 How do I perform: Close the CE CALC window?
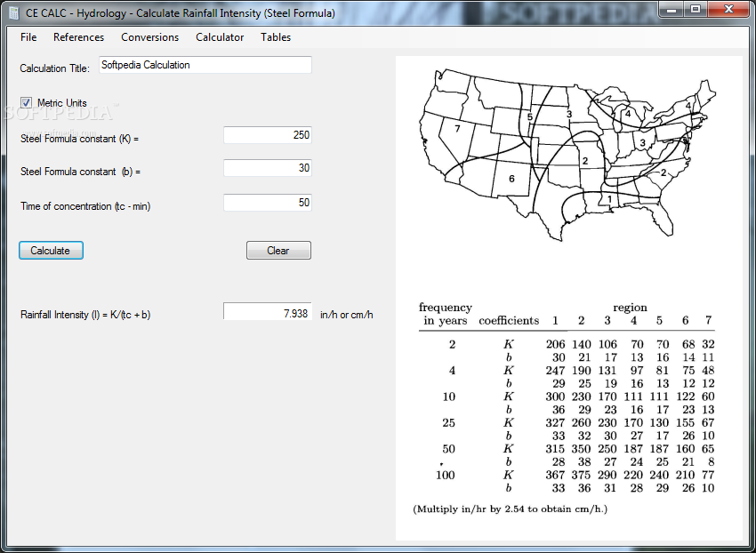pos(728,9)
